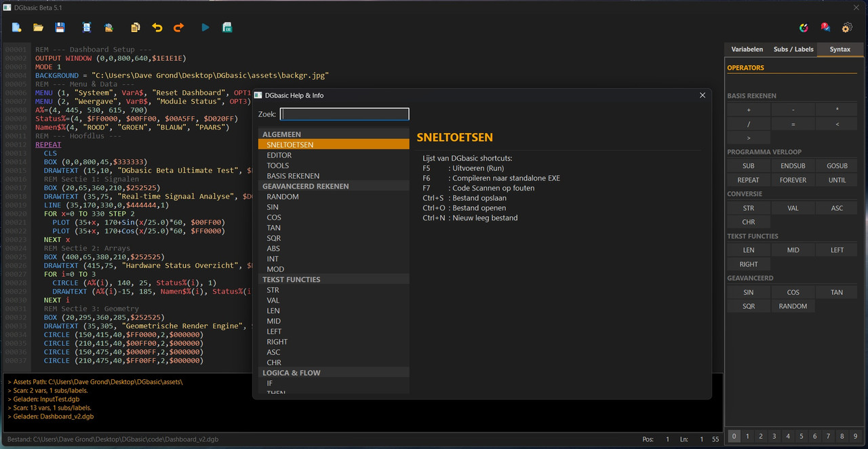Select EDITOR in the help list
The image size is (868, 449).
[x=334, y=155]
